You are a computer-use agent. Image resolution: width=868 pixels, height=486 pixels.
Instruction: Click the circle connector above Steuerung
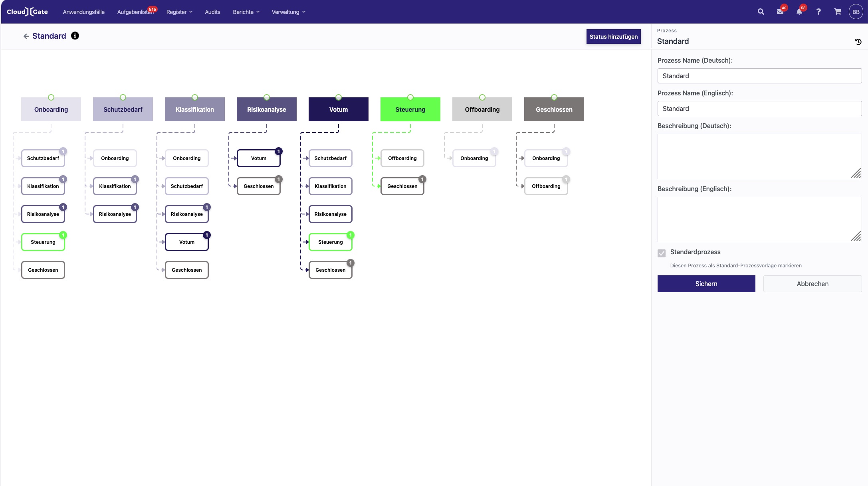coord(410,97)
